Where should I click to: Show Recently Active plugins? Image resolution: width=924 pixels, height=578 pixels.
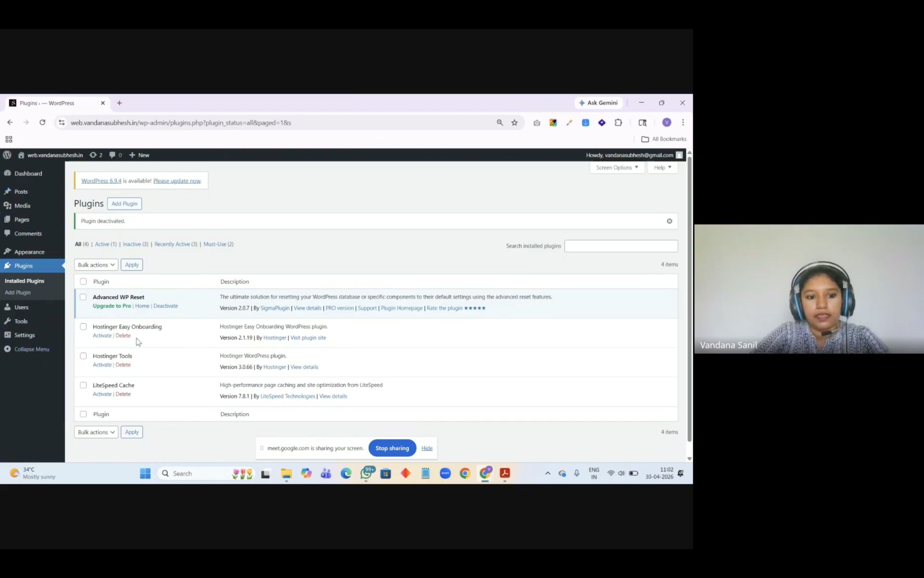pyautogui.click(x=176, y=244)
